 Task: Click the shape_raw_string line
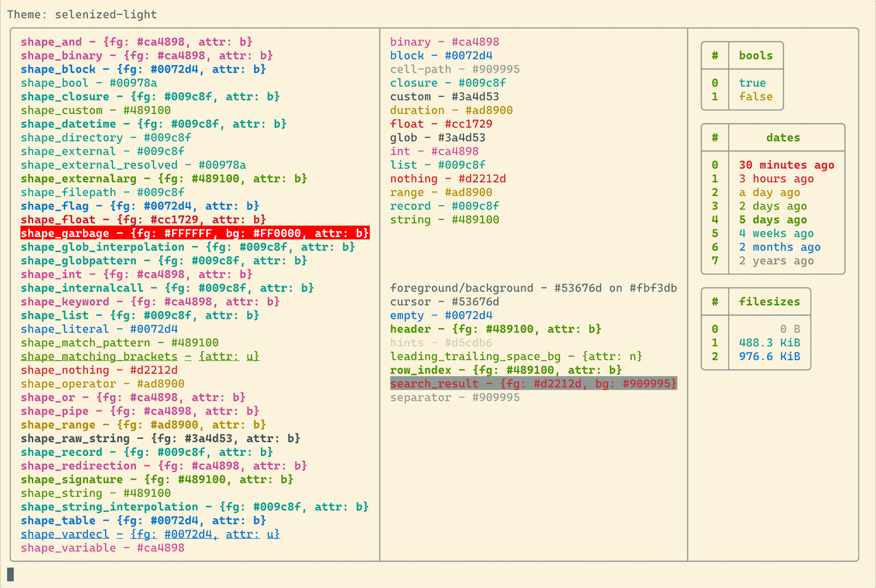pos(161,439)
